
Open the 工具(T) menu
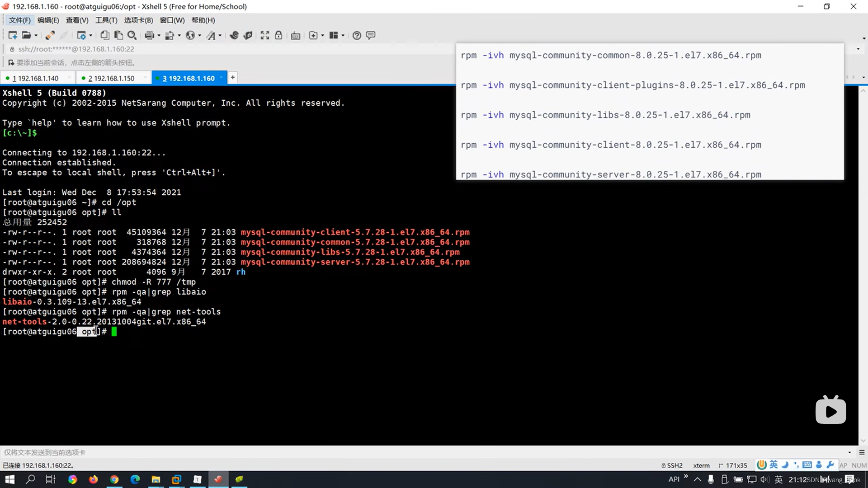tap(106, 20)
